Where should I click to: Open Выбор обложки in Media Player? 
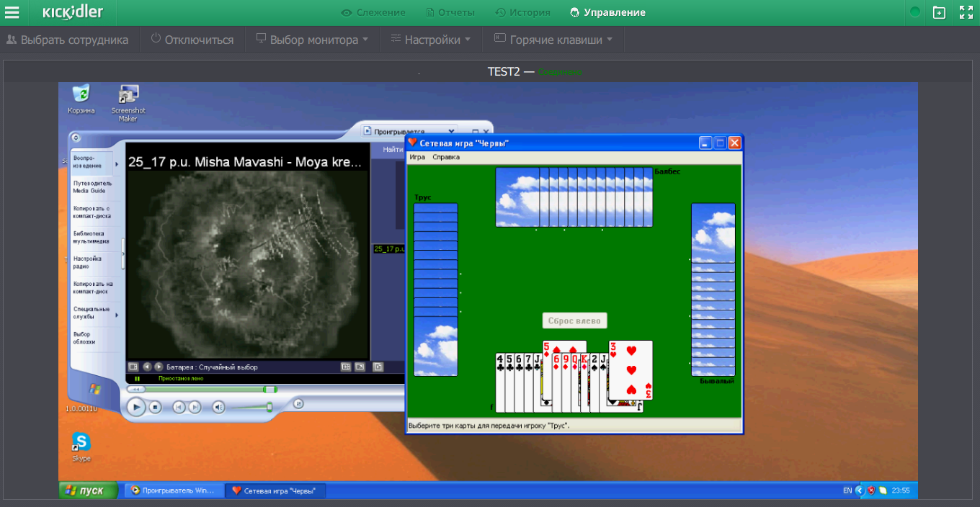[92, 338]
